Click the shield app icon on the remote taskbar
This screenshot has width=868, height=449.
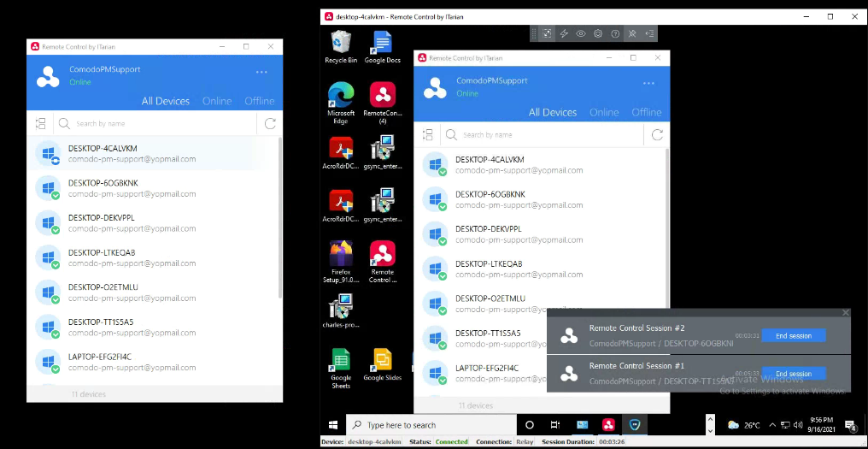(635, 425)
